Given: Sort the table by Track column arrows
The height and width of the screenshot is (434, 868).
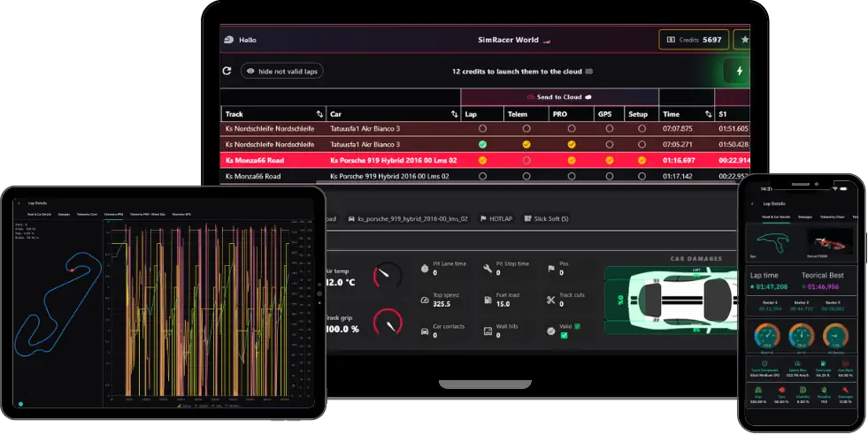Looking at the screenshot, I should (319, 114).
